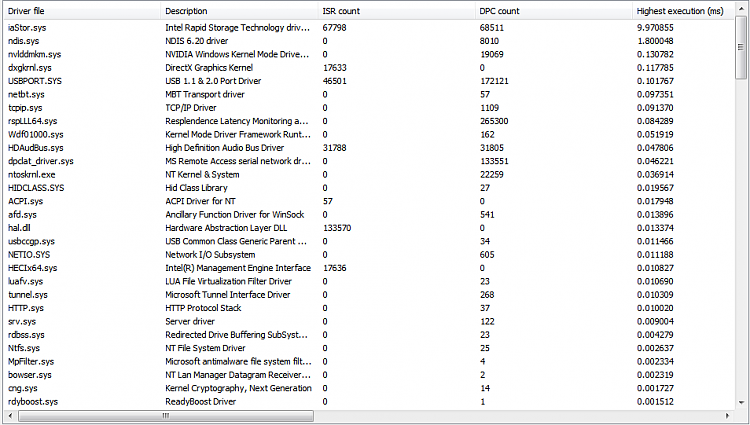Select the ACPI.sys driver row
This screenshot has width=750, height=425.
(x=369, y=201)
